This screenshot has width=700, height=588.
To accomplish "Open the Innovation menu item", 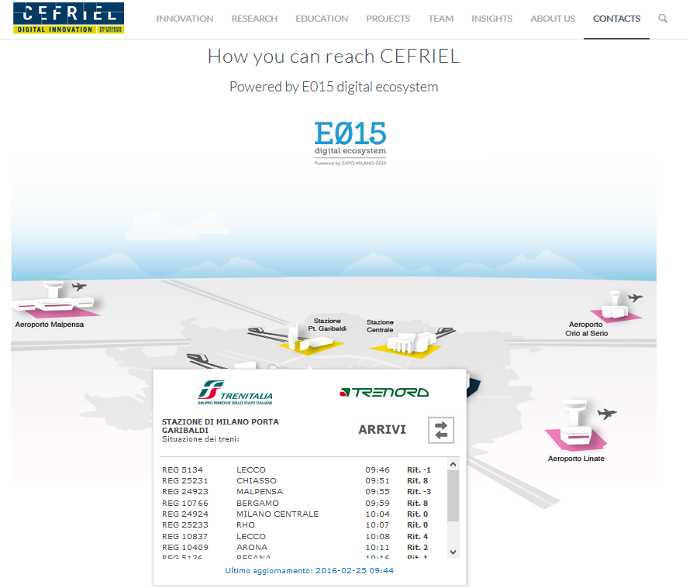I will tap(184, 19).
